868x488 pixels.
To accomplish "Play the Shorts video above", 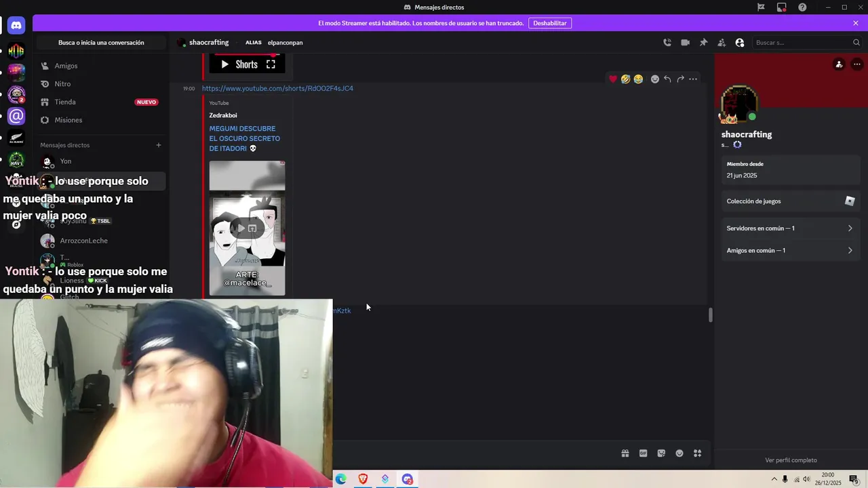I will coord(225,64).
